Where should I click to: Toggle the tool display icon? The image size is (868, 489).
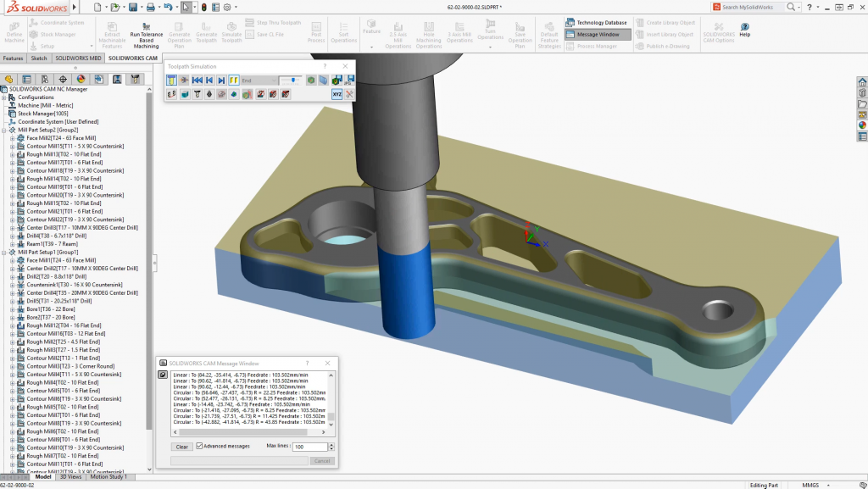pyautogui.click(x=197, y=95)
